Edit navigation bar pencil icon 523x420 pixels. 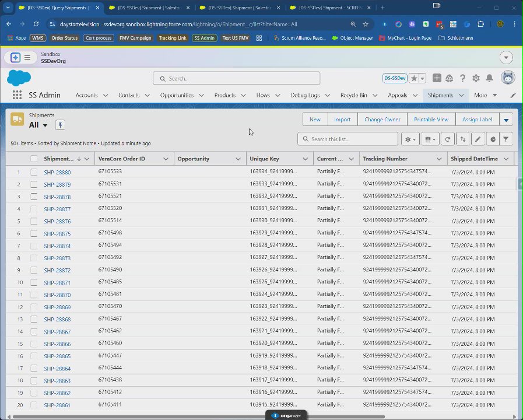(x=513, y=96)
